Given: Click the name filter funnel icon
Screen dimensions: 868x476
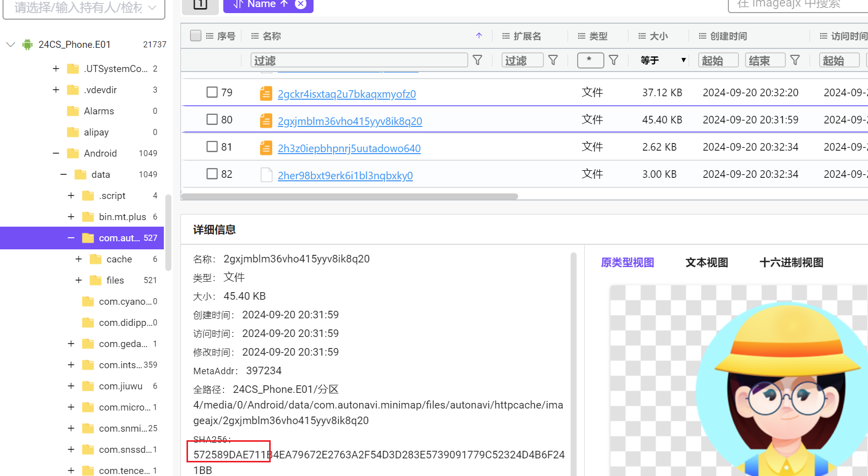Looking at the screenshot, I should (x=477, y=60).
